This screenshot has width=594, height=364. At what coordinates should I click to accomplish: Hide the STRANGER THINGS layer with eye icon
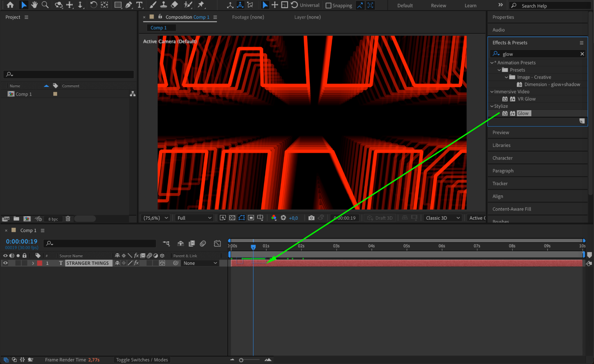point(5,263)
